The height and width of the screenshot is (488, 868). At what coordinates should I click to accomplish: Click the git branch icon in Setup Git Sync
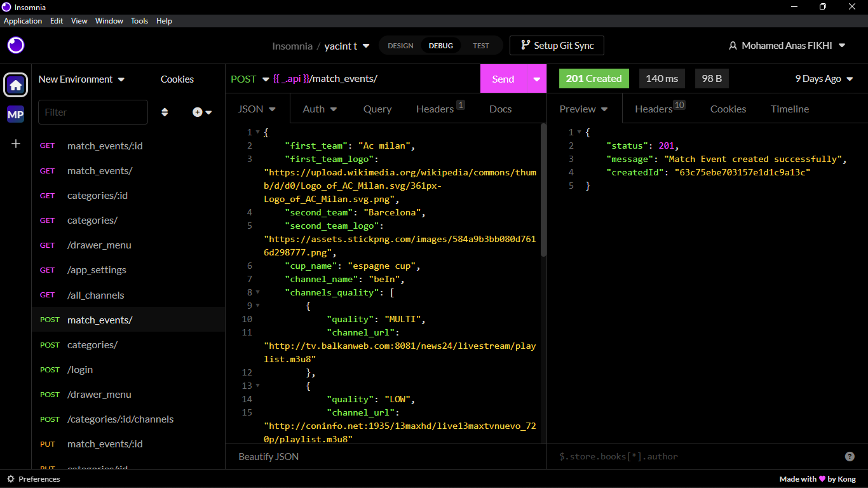coord(525,45)
